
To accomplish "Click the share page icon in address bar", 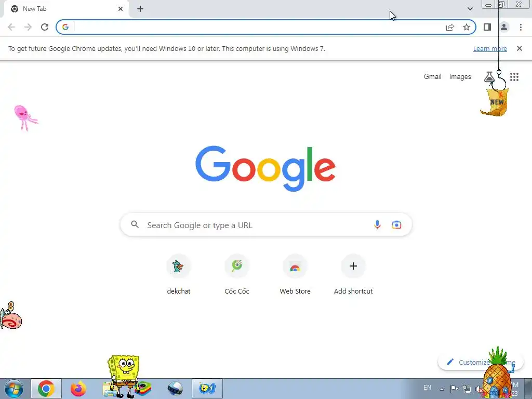I will [x=450, y=27].
